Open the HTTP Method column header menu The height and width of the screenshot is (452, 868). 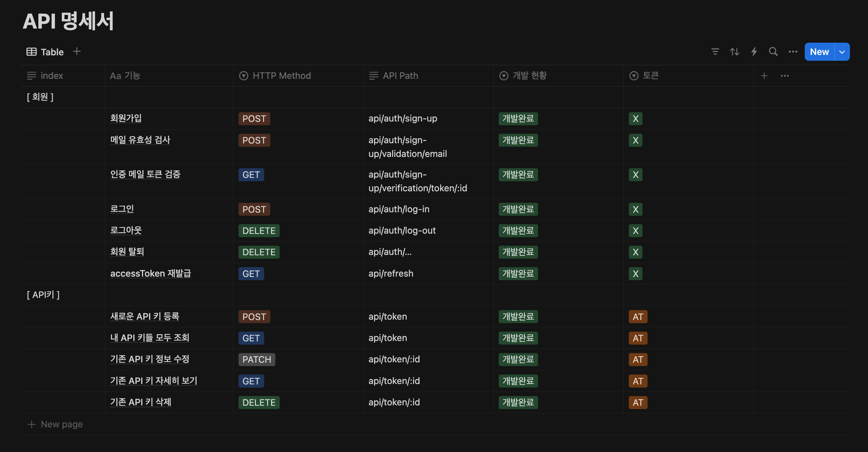click(281, 76)
